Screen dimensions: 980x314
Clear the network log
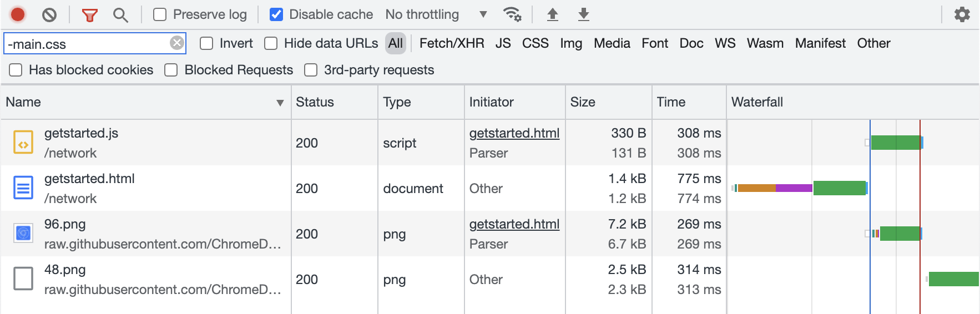[x=49, y=14]
